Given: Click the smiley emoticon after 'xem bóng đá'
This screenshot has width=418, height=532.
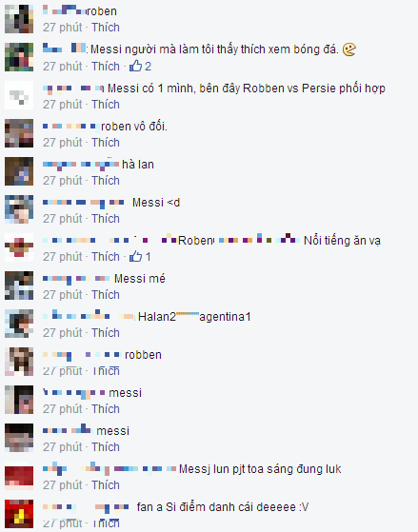Looking at the screenshot, I should point(349,49).
